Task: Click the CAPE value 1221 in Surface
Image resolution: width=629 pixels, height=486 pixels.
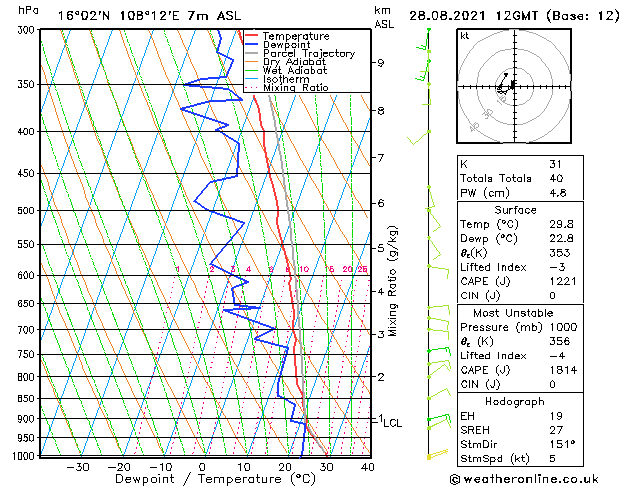Action: click(x=563, y=281)
